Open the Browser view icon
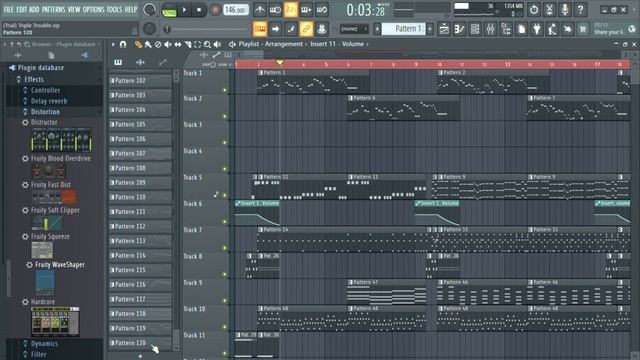 pos(506,29)
